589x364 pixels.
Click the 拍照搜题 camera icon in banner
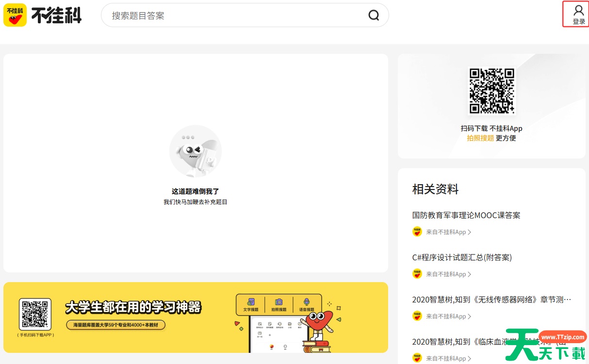279,302
